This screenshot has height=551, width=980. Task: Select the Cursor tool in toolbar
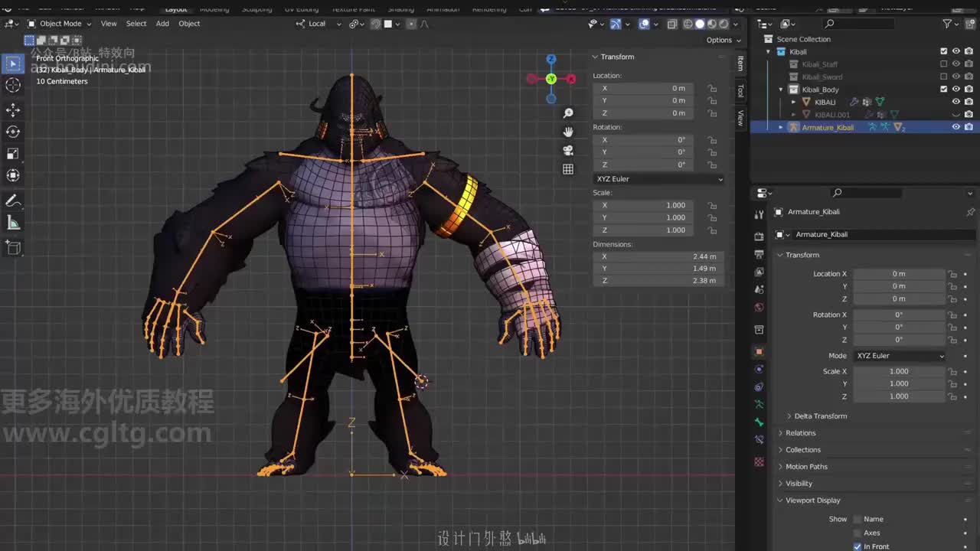click(x=13, y=86)
